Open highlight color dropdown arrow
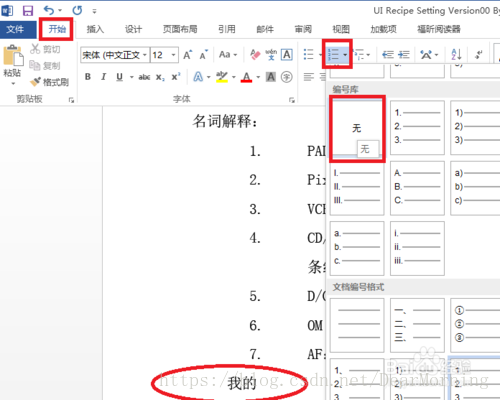This screenshot has height=400, width=500. point(234,77)
